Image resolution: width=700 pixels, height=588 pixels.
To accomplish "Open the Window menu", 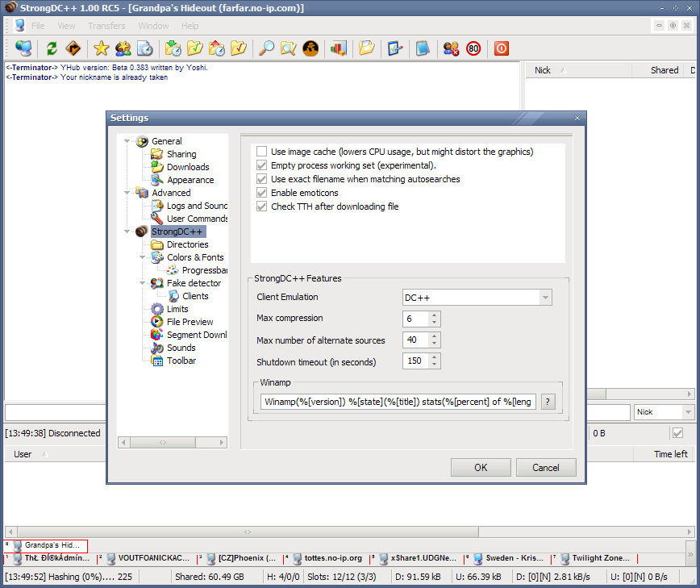I will click(x=153, y=26).
